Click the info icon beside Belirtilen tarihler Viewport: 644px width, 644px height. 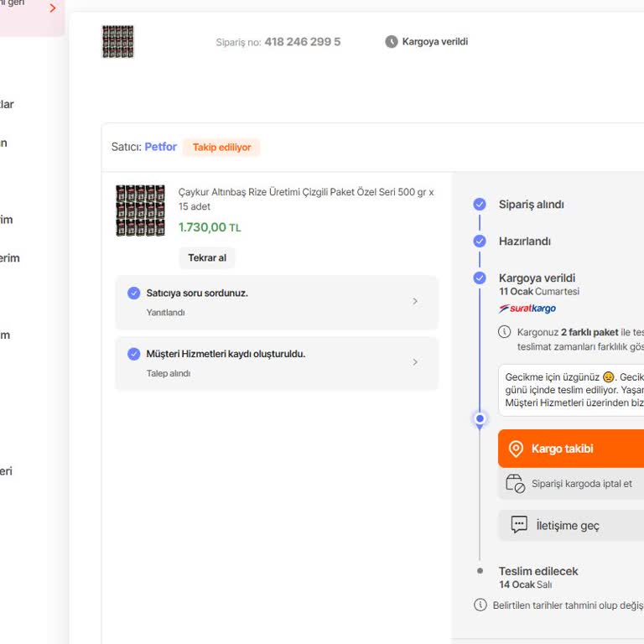point(480,605)
